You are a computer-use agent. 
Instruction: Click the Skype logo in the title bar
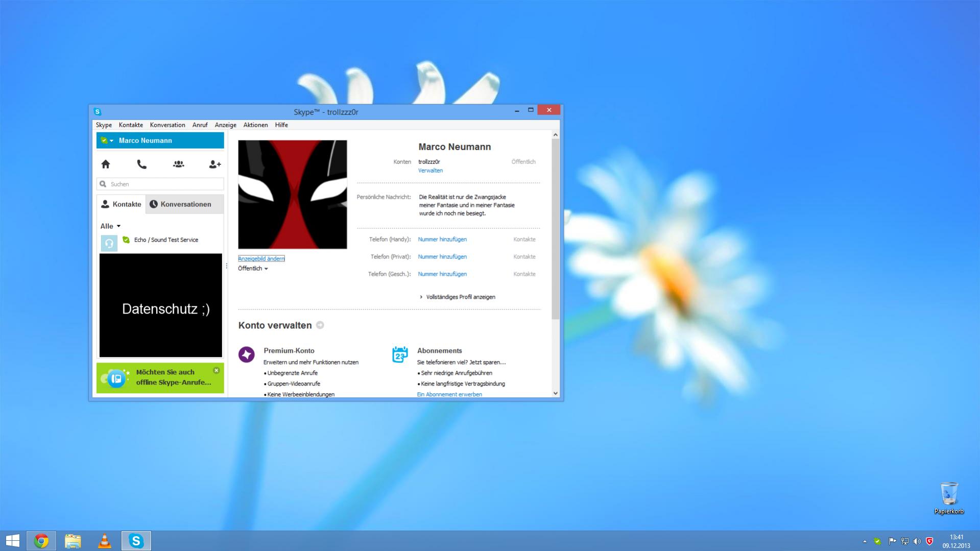98,111
